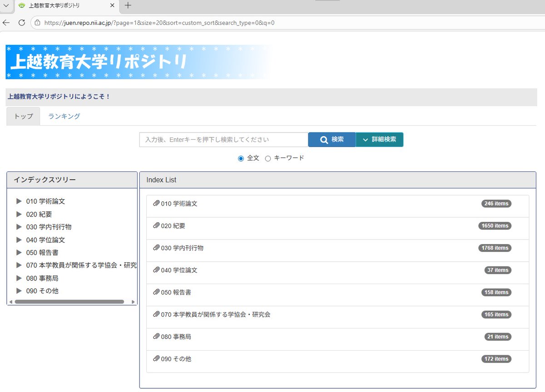Click the paperclip icon beside 020 紀要
The image size is (545, 392).
coord(157,226)
